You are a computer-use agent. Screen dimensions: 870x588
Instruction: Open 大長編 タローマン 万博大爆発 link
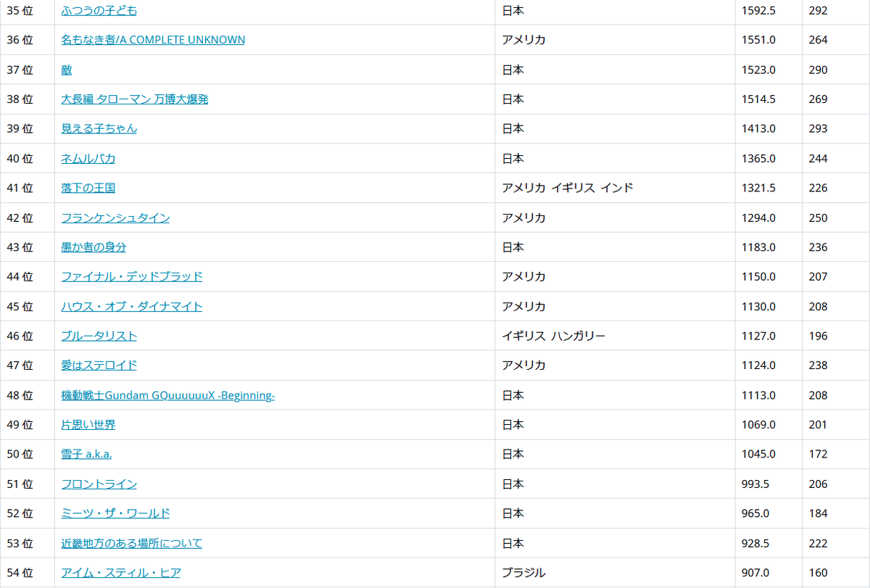click(135, 99)
